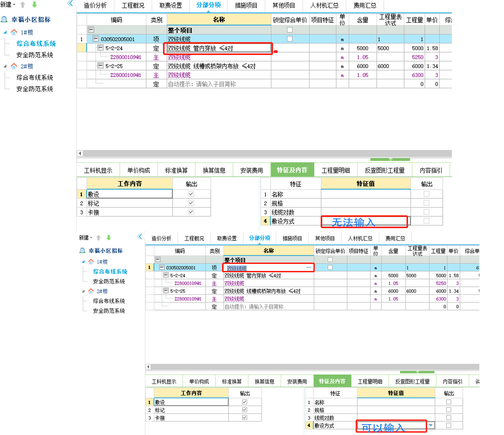The height and width of the screenshot is (435, 504).
Task: Collapse the 2#楼 tree node in upper screenshot
Action: (5, 66)
